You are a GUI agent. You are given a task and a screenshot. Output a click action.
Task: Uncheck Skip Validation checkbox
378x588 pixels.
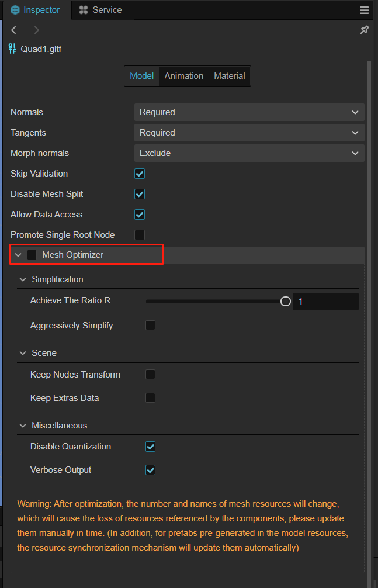[140, 174]
